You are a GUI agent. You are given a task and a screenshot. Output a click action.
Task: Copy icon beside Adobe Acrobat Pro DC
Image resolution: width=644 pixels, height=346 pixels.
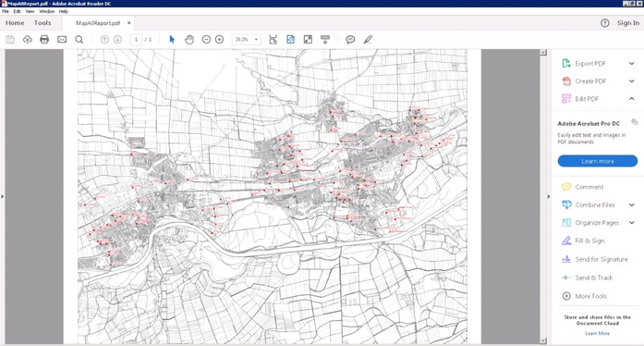click(635, 122)
